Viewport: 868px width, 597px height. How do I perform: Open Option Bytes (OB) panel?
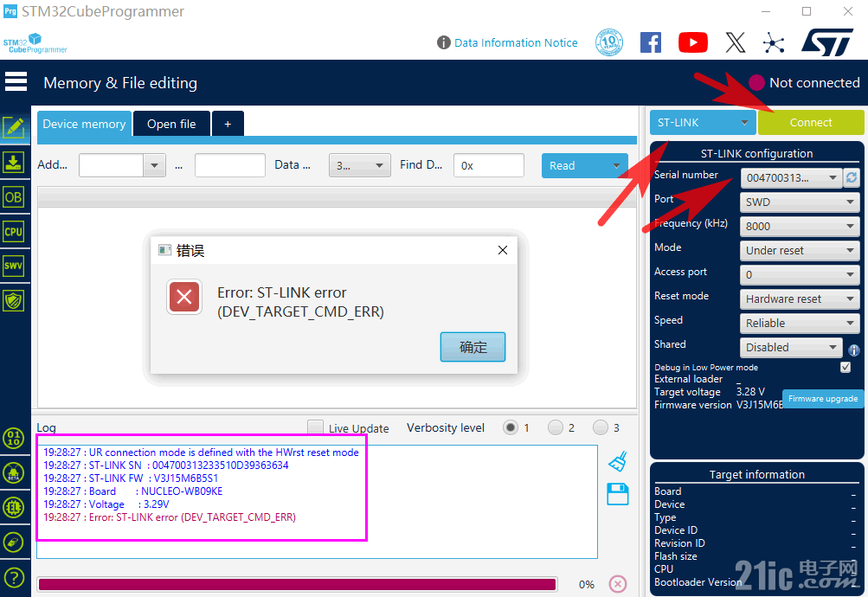[14, 197]
